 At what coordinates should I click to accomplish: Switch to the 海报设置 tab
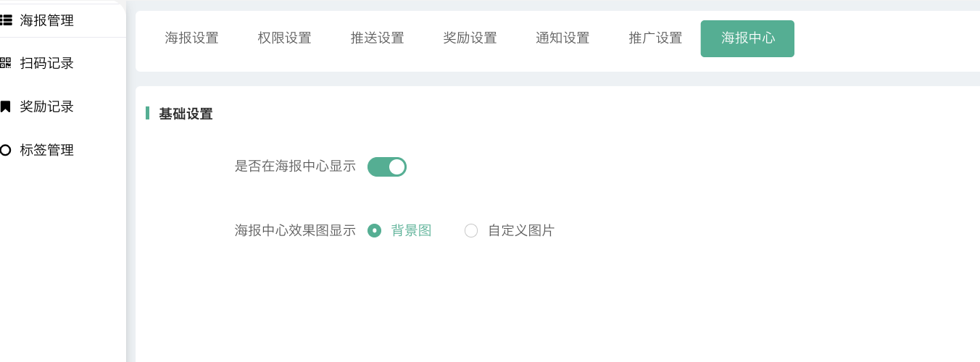click(x=192, y=38)
